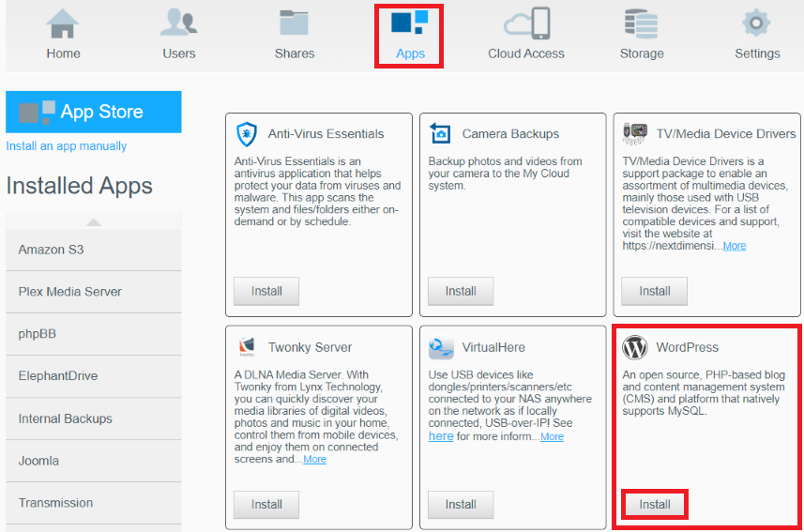Install the WordPress app

point(655,505)
